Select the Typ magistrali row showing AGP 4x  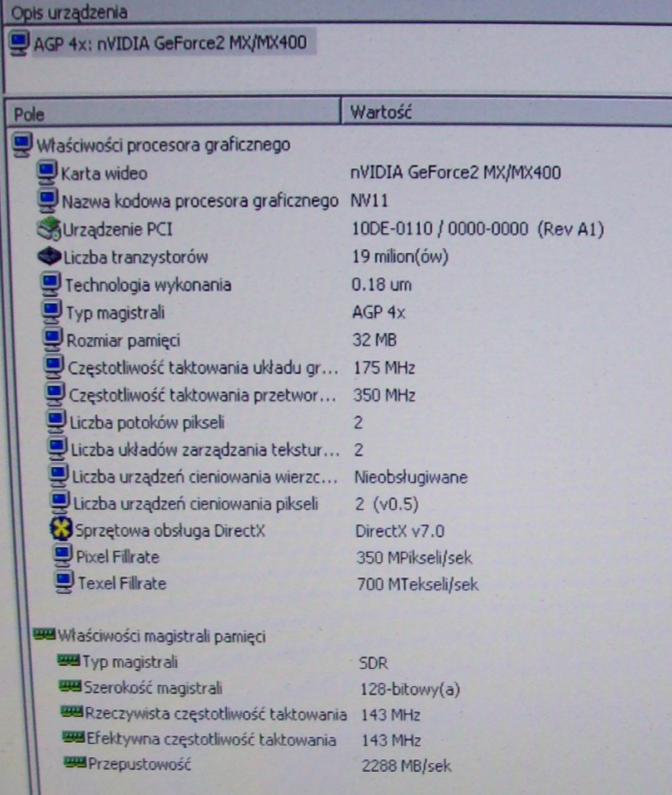point(115,313)
